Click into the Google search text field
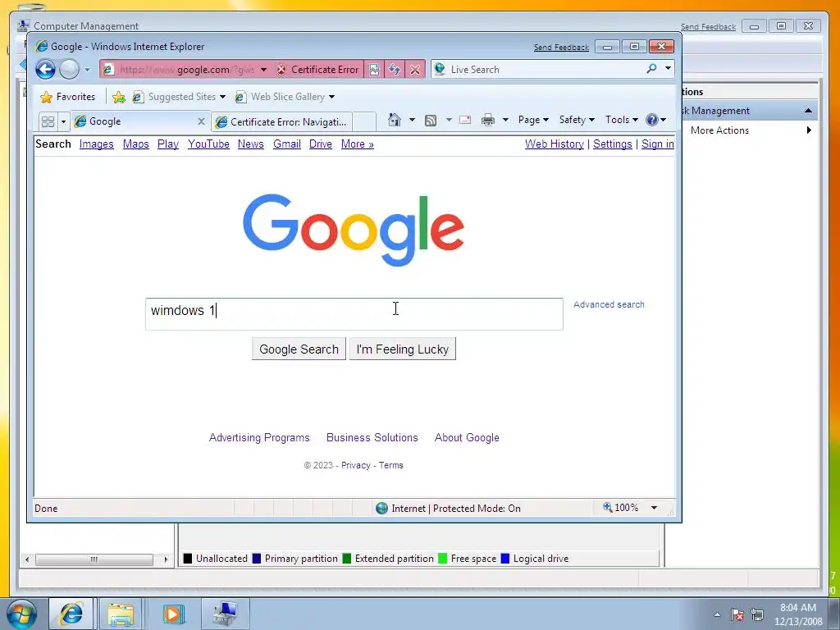 [x=354, y=314]
